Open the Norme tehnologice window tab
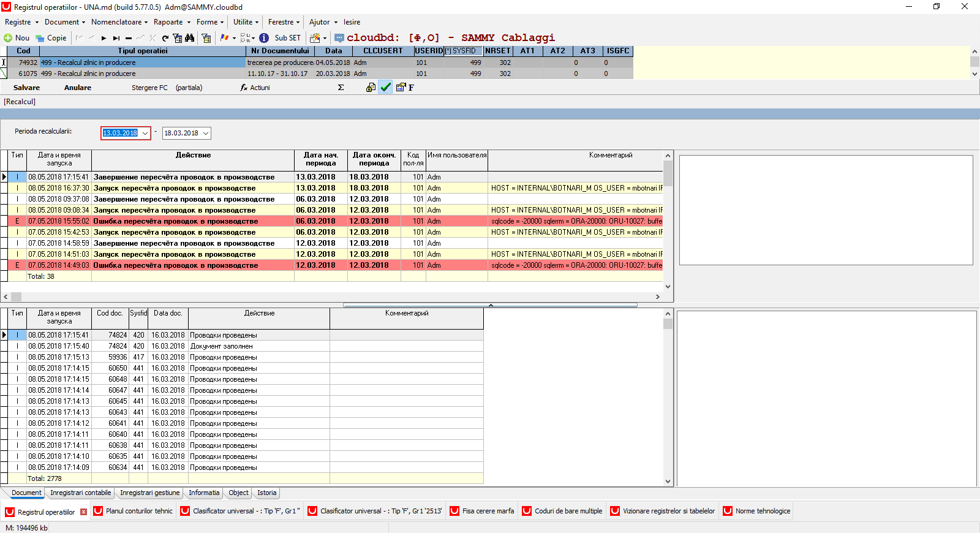980x533 pixels. (x=756, y=511)
